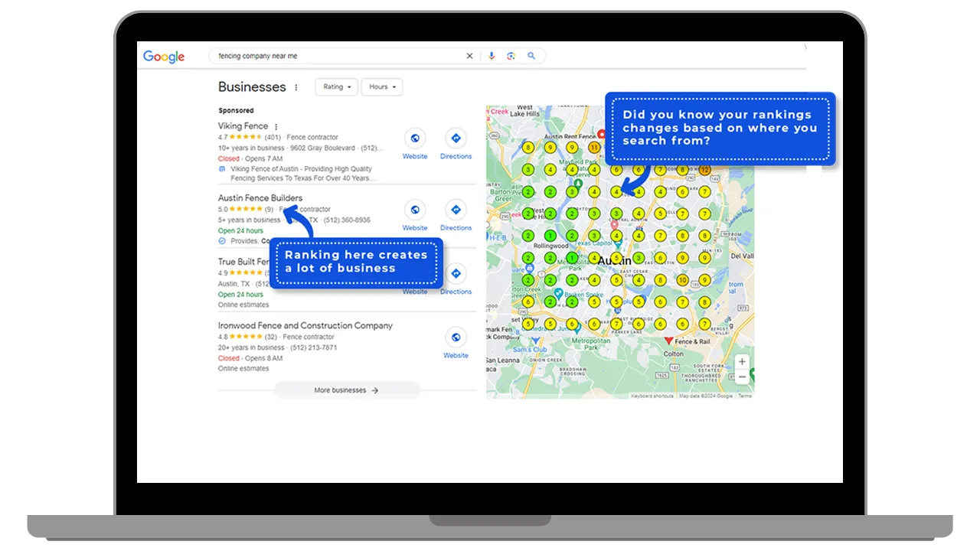Screen dimensions: 980x551
Task: Zoom out on the map
Action: pos(742,377)
